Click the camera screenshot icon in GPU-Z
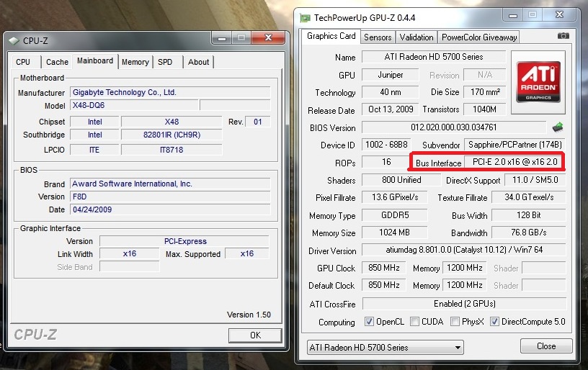588x370 pixels. (563, 36)
